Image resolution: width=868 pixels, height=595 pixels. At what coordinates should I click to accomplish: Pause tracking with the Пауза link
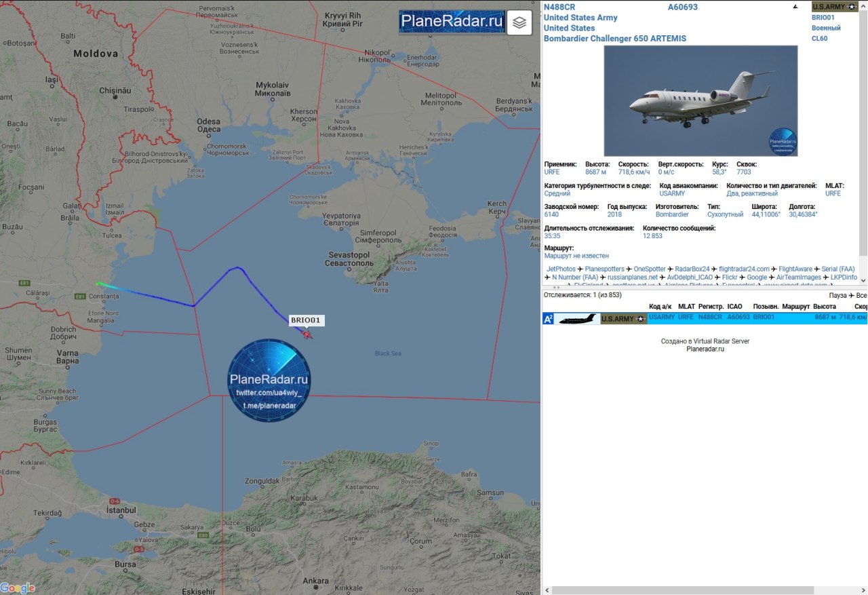pyautogui.click(x=838, y=296)
